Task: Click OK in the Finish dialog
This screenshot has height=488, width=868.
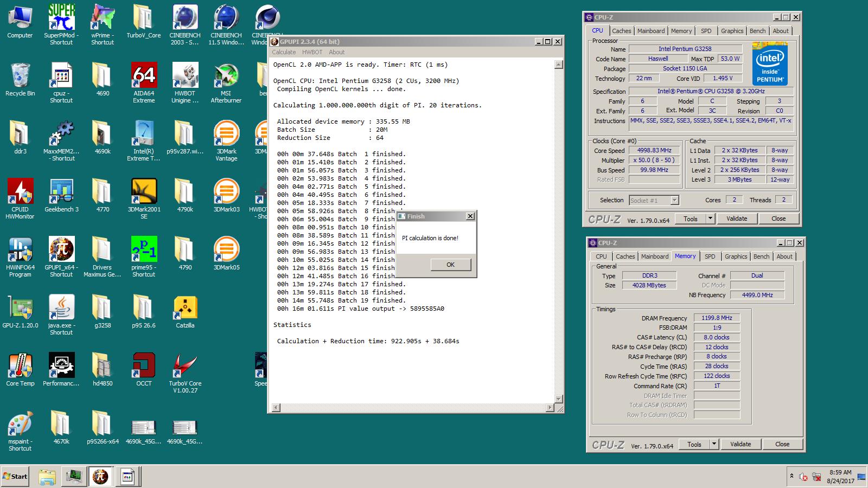Action: tap(451, 265)
